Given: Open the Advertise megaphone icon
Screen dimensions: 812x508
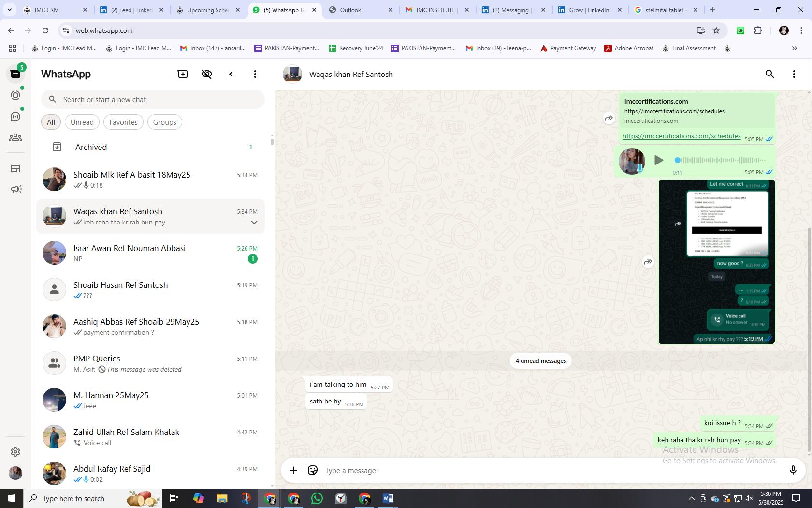Looking at the screenshot, I should [x=15, y=189].
